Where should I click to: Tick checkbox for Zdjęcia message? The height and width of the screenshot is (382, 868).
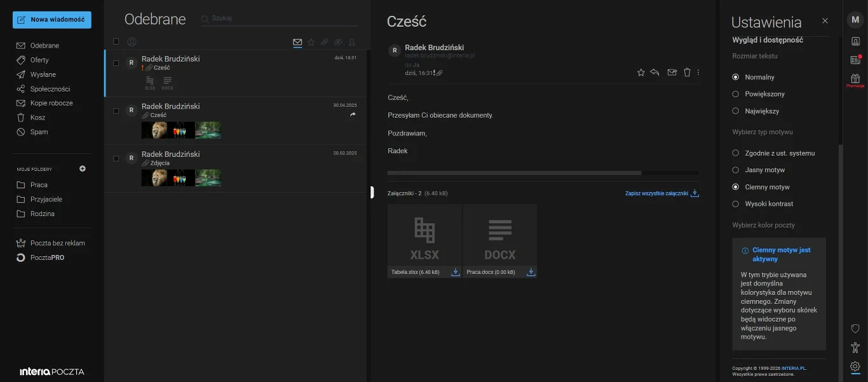click(116, 158)
